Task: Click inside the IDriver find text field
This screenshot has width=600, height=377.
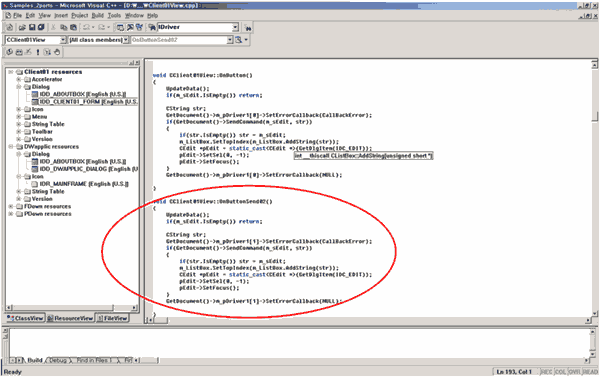Action: (195, 27)
